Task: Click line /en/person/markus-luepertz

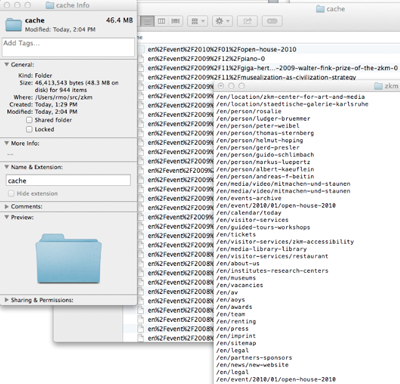Action: 263,162
